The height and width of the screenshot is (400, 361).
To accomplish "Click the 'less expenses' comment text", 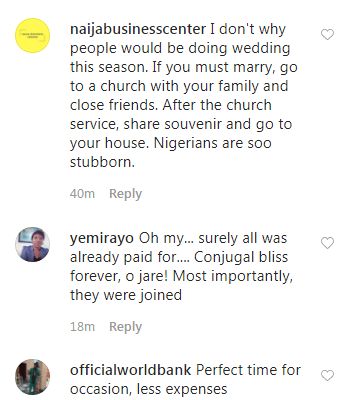I will 182,389.
